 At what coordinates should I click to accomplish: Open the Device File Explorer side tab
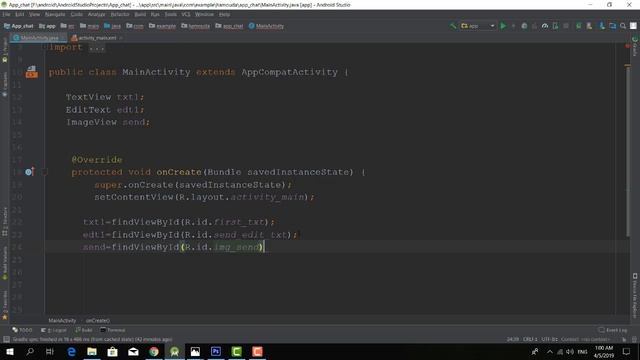click(x=635, y=296)
